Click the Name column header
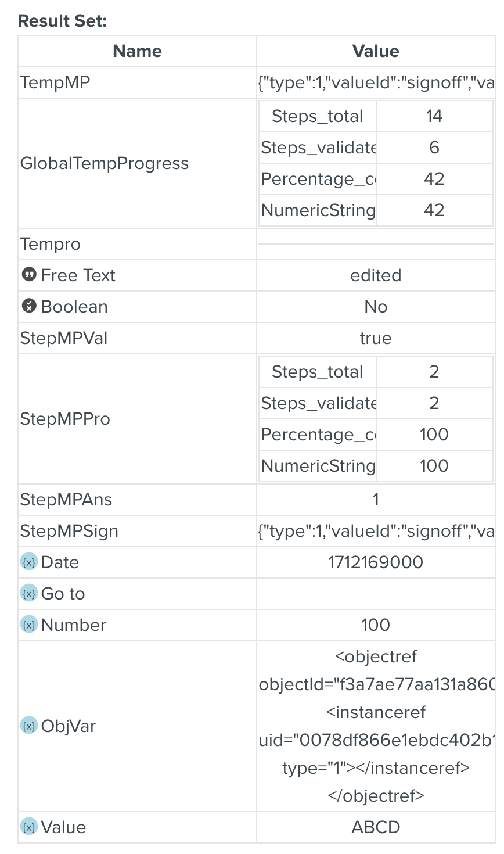 click(x=137, y=51)
